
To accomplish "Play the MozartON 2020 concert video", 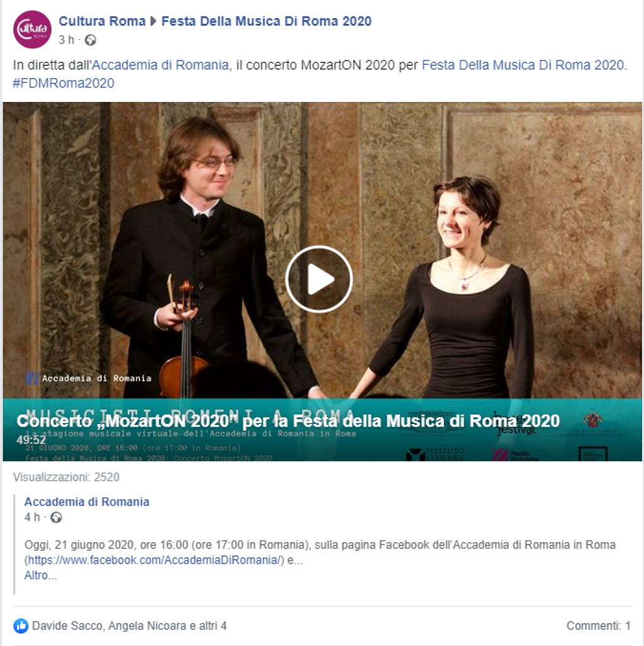I will point(319,279).
